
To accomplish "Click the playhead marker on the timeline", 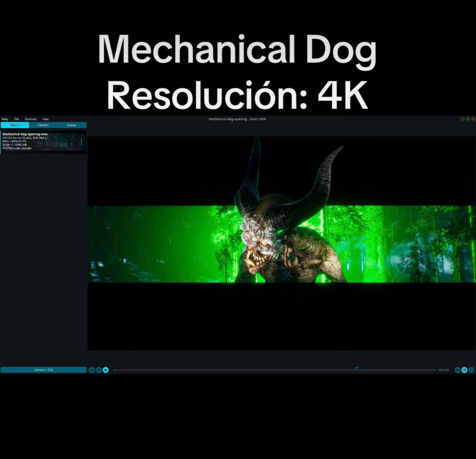I will click(x=357, y=368).
